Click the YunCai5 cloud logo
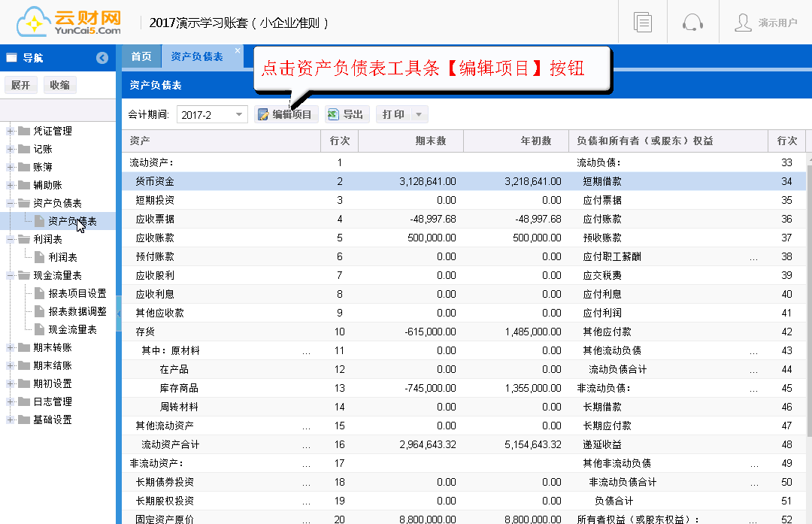Image resolution: width=812 pixels, height=524 pixels. (x=68, y=23)
